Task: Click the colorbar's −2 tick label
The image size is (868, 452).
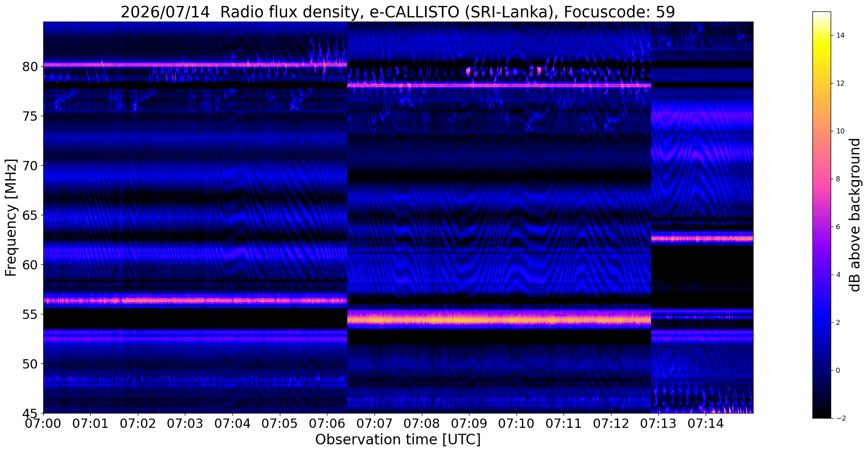Action: click(x=839, y=419)
